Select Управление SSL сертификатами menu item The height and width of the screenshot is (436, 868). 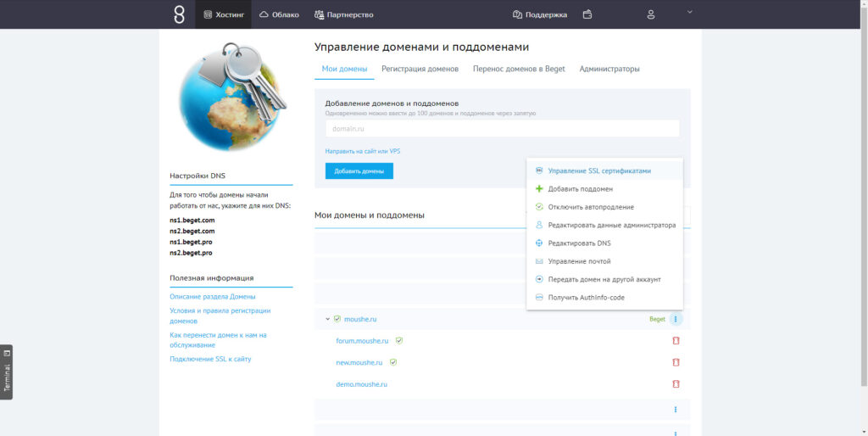[x=604, y=171]
